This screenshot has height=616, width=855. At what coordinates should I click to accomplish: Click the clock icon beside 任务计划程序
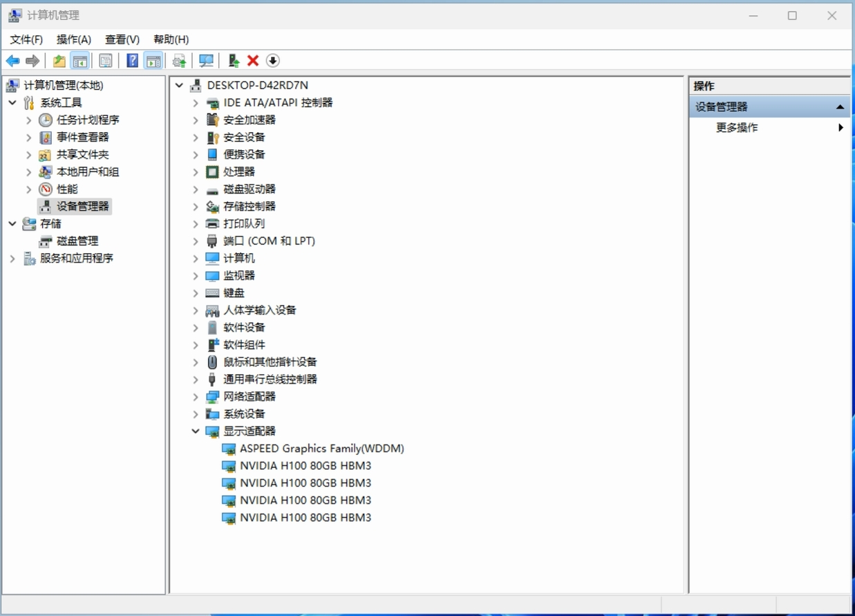click(x=46, y=120)
